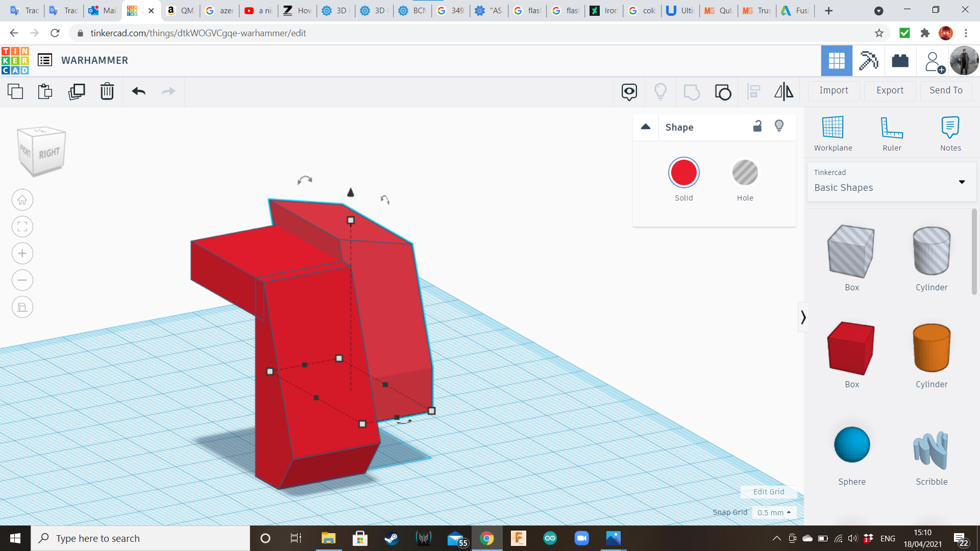Expand the Basic Shapes dropdown
The image size is (980, 551).
(962, 182)
